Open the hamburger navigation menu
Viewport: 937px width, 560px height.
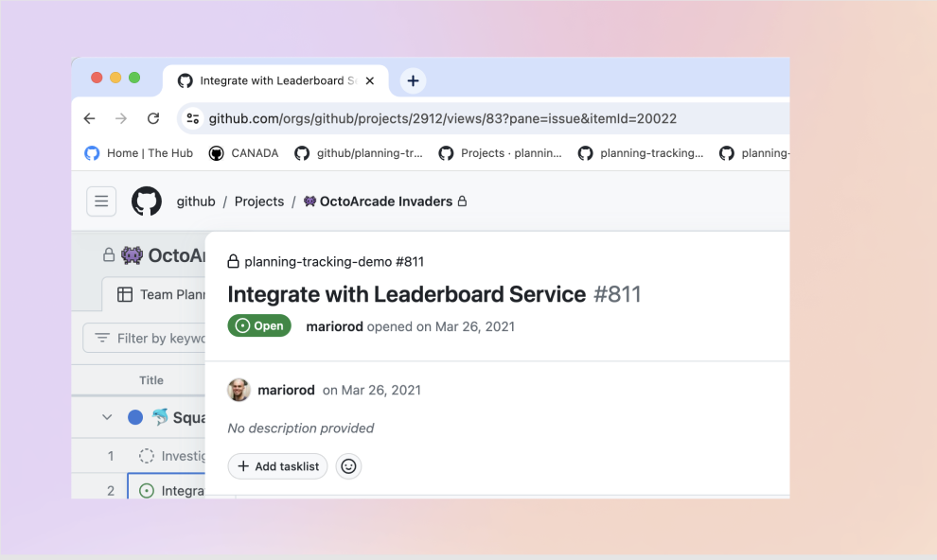pos(101,201)
